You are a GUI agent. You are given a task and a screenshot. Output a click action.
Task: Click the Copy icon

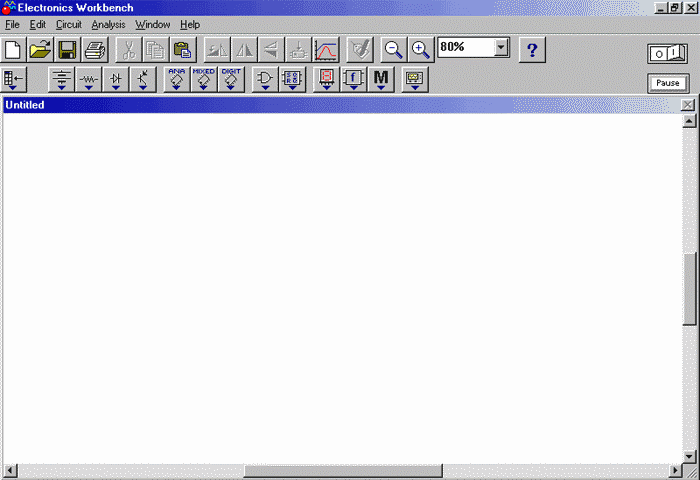156,50
